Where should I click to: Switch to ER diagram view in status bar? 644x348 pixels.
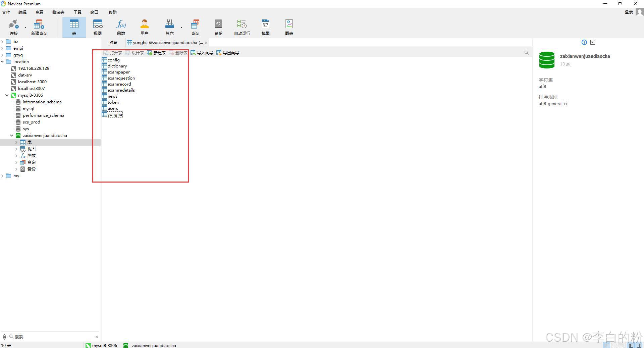pyautogui.click(x=621, y=345)
